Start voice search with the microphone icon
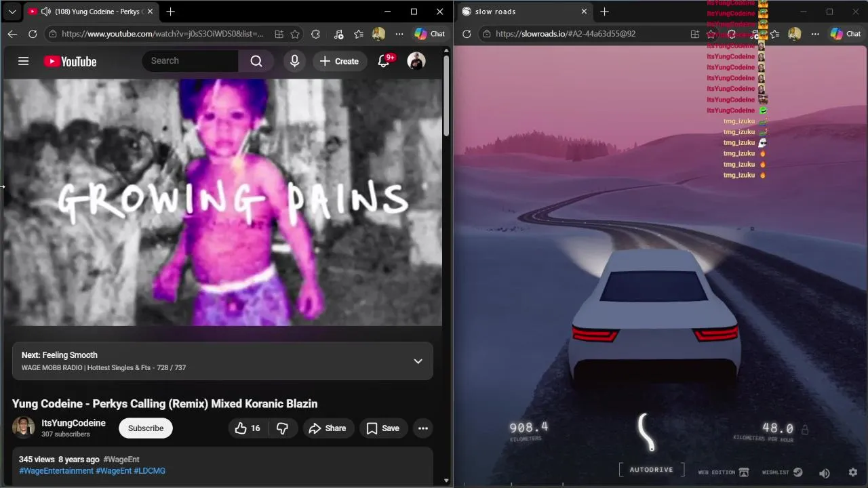Image resolution: width=868 pixels, height=488 pixels. point(294,61)
